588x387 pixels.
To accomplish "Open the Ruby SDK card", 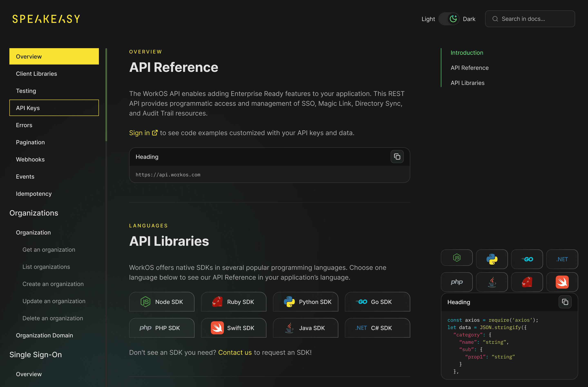I will (234, 302).
